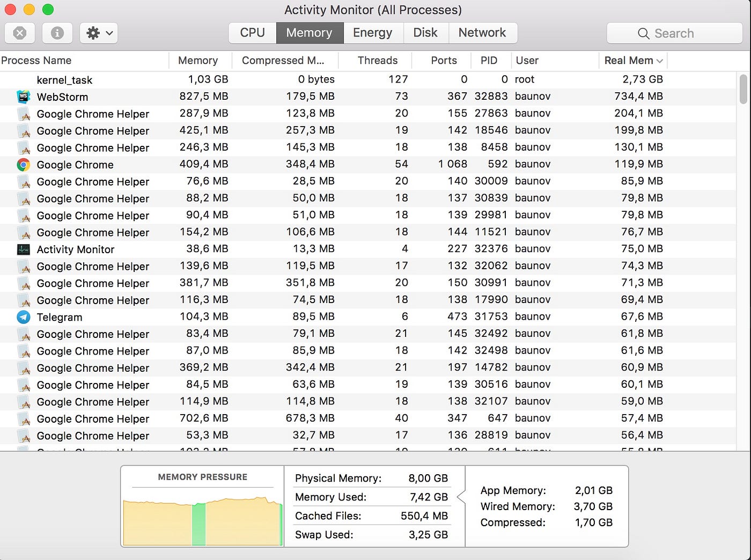751x560 pixels.
Task: Click the window title Activity Monitor (All Processes)
Action: [x=373, y=10]
